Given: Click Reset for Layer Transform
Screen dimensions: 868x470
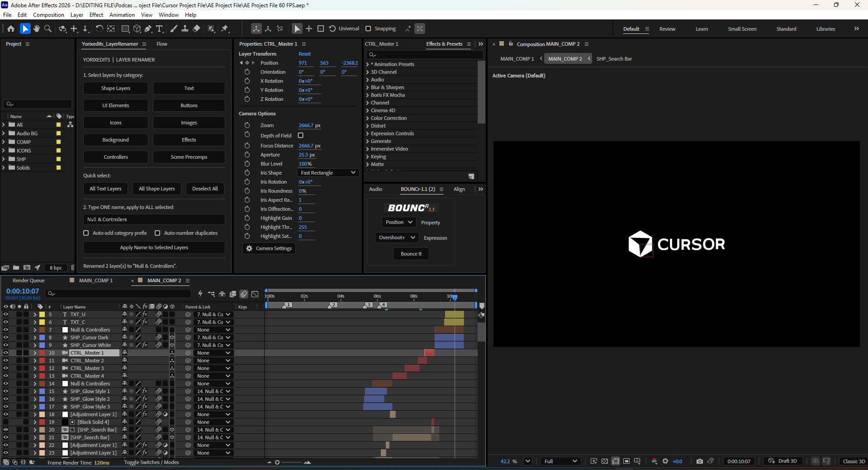Looking at the screenshot, I should [304, 54].
